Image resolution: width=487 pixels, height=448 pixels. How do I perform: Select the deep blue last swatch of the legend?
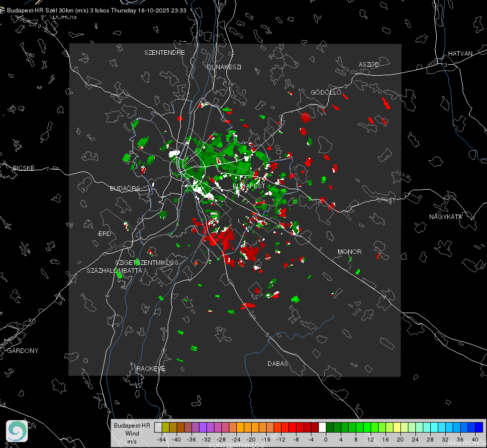point(479,427)
